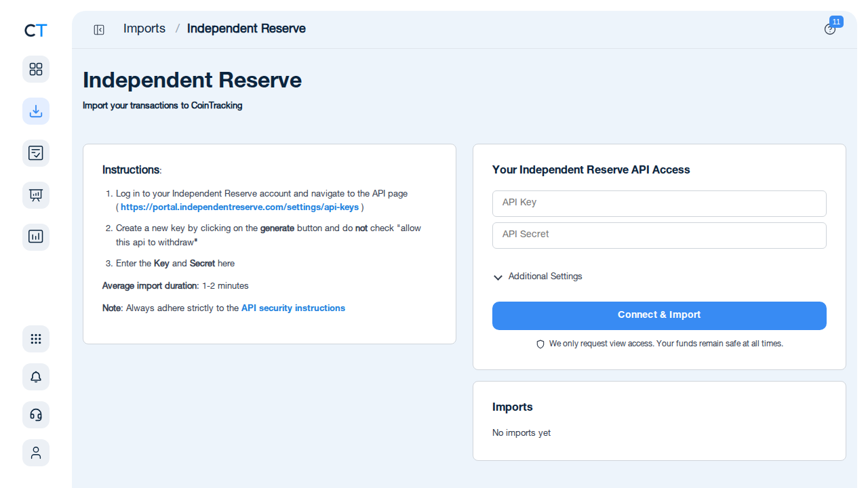The height and width of the screenshot is (488, 868).
Task: Open the CoinTracking CT logo home
Action: 36,30
